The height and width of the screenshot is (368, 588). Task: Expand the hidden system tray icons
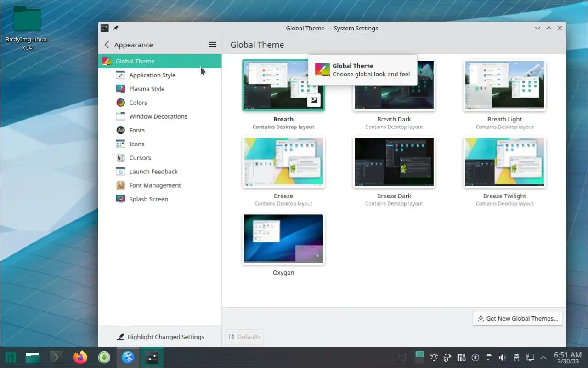click(543, 357)
